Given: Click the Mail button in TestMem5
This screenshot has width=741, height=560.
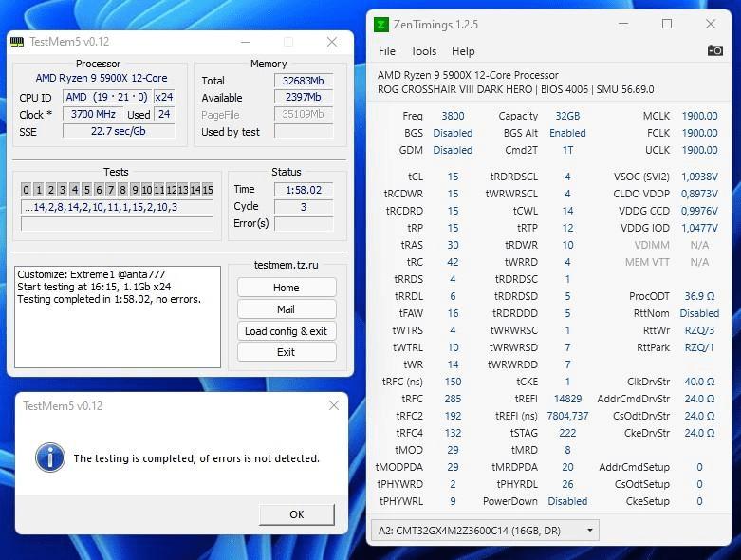Looking at the screenshot, I should [x=287, y=309].
